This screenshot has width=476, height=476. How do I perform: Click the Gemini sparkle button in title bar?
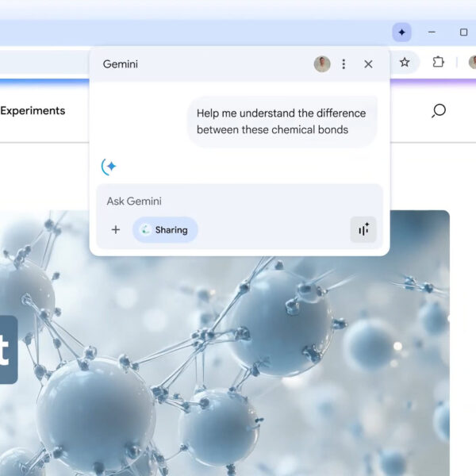tap(401, 33)
